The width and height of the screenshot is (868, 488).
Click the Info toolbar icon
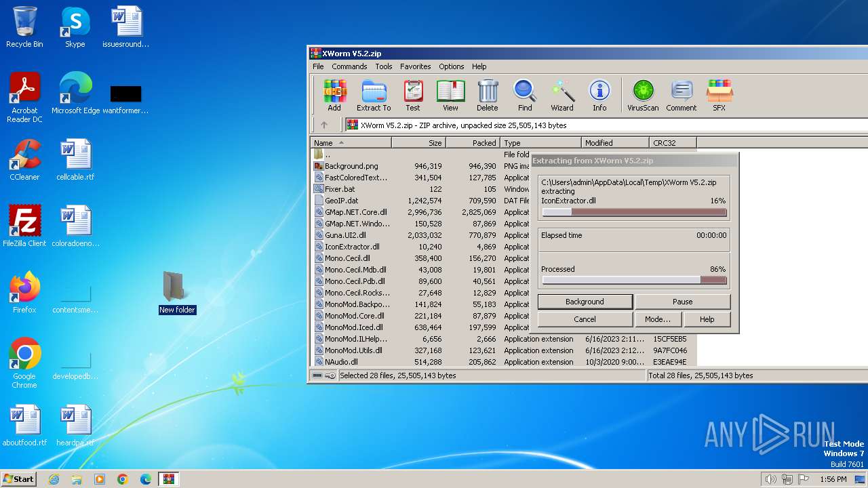click(x=599, y=96)
